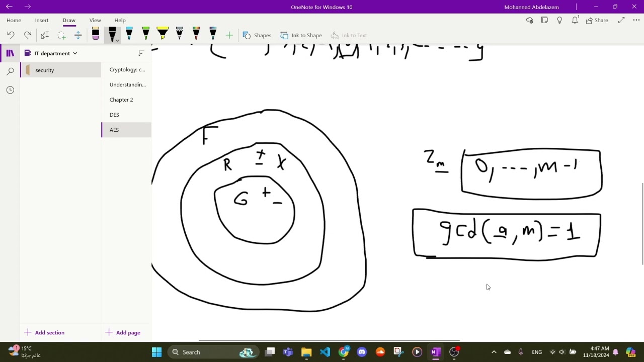Screen dimensions: 644x362
Task: Click the Insert or Remove Space tool
Action: point(78,35)
